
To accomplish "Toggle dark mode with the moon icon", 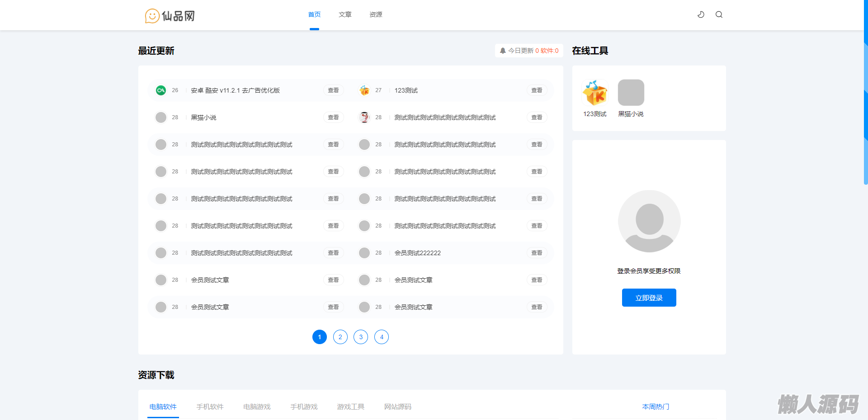I will [701, 14].
